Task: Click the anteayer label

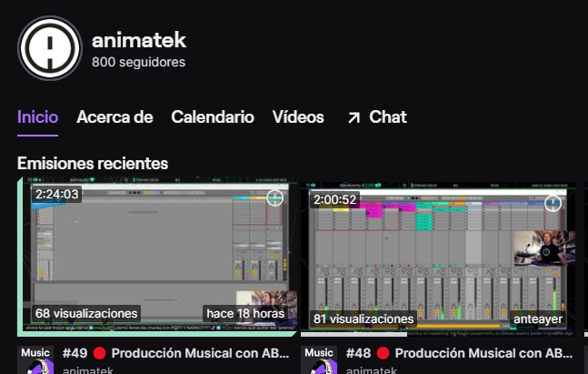Action: (x=538, y=318)
